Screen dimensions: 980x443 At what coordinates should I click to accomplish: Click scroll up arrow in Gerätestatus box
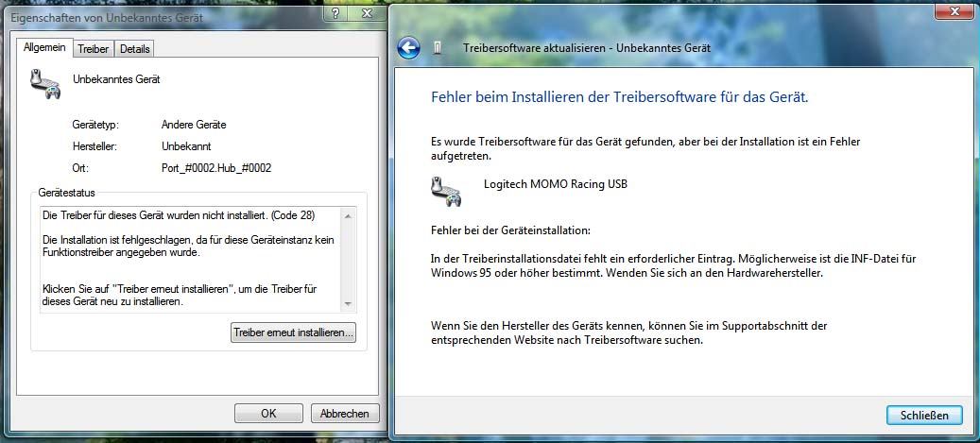point(348,215)
